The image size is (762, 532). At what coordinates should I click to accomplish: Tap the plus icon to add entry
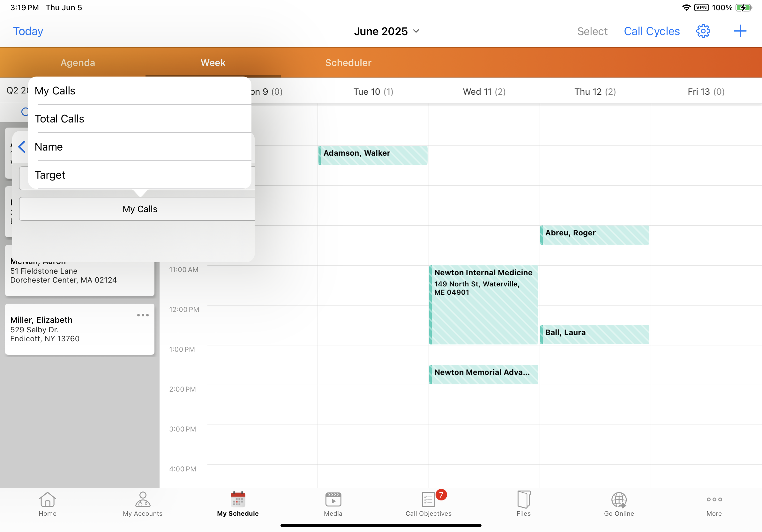click(x=740, y=31)
